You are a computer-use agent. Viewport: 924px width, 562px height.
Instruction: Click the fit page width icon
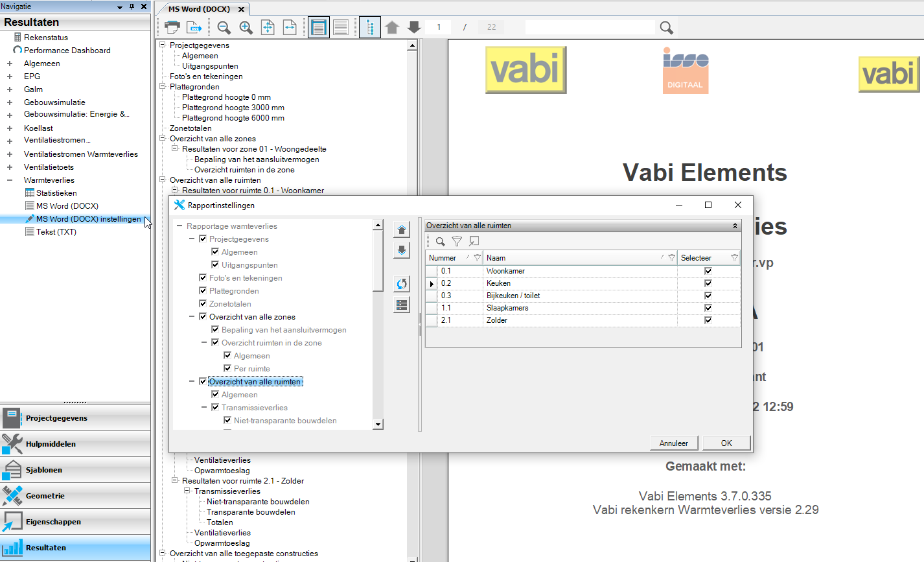pyautogui.click(x=290, y=27)
